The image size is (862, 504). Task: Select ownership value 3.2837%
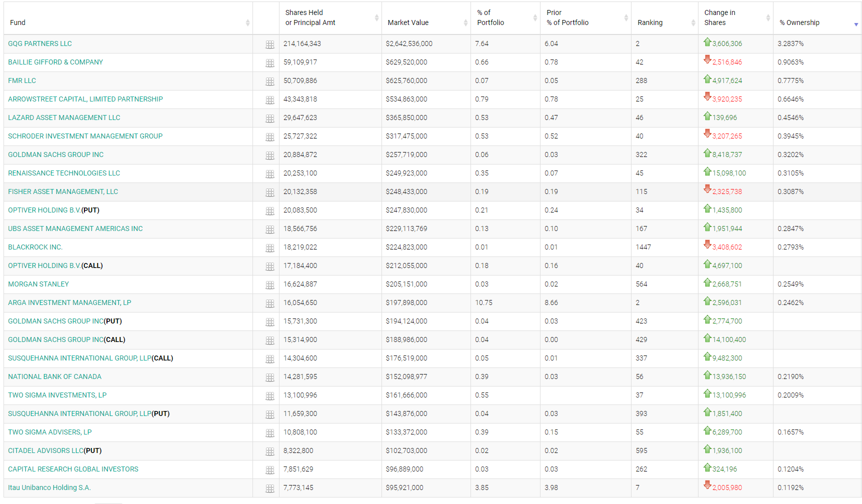pos(790,43)
